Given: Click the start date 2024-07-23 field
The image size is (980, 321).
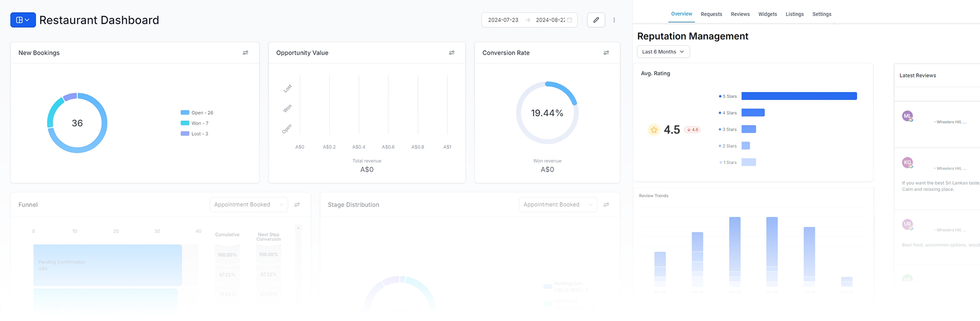Looking at the screenshot, I should tap(503, 20).
